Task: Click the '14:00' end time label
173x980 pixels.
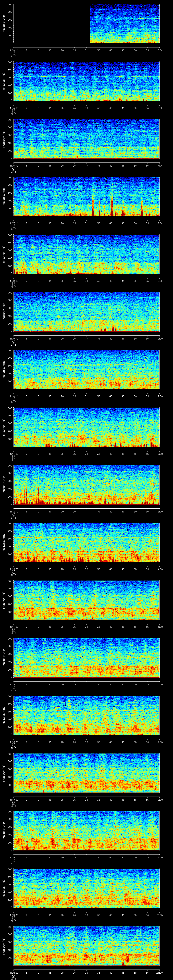Action: (160, 569)
